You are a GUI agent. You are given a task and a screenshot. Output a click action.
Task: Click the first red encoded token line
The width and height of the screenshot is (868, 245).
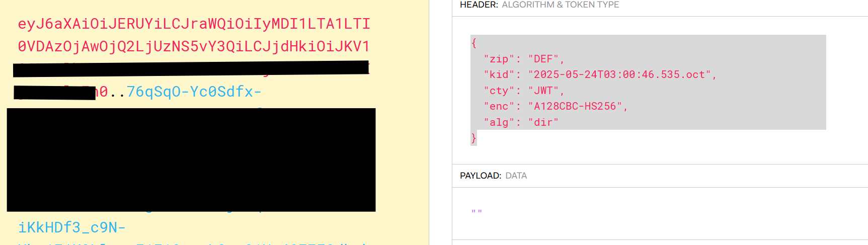[x=194, y=24]
